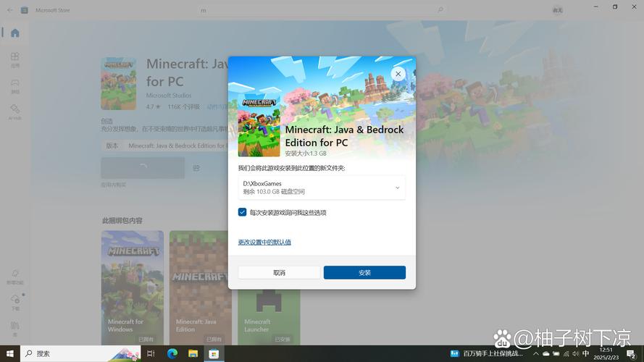Open the Minecraft: Java Edition bundle card
The width and height of the screenshot is (644, 362).
201,287
